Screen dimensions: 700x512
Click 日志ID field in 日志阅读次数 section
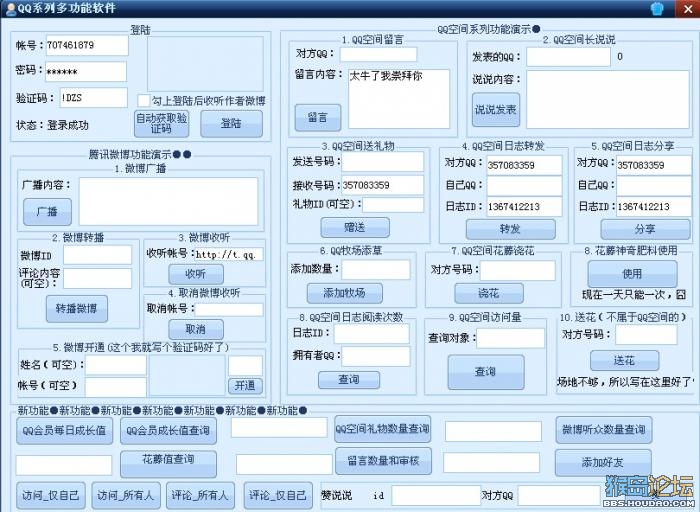(x=372, y=333)
